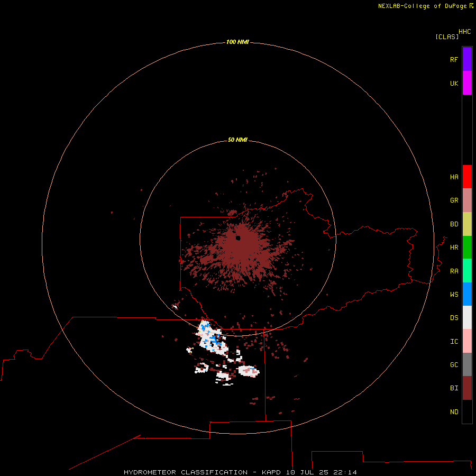Image resolution: width=476 pixels, height=476 pixels.
Task: Select the BD yellow legend block
Action: (467, 224)
